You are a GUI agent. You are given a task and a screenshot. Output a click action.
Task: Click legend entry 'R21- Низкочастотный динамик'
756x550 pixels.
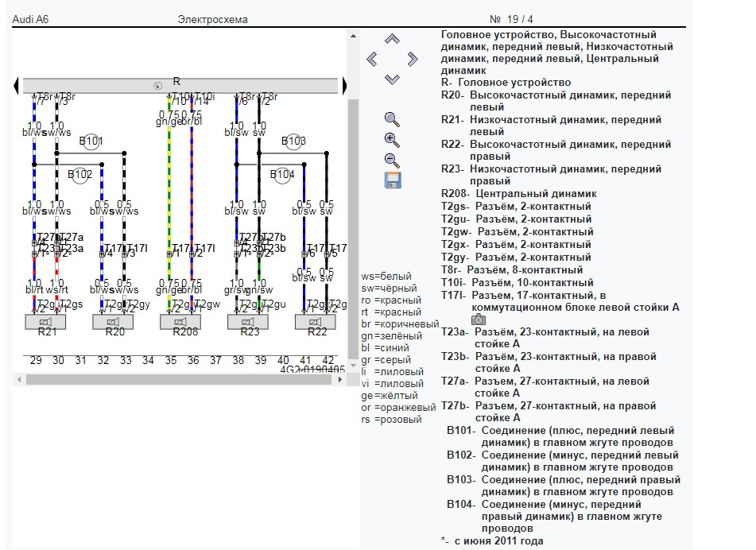[x=551, y=126]
